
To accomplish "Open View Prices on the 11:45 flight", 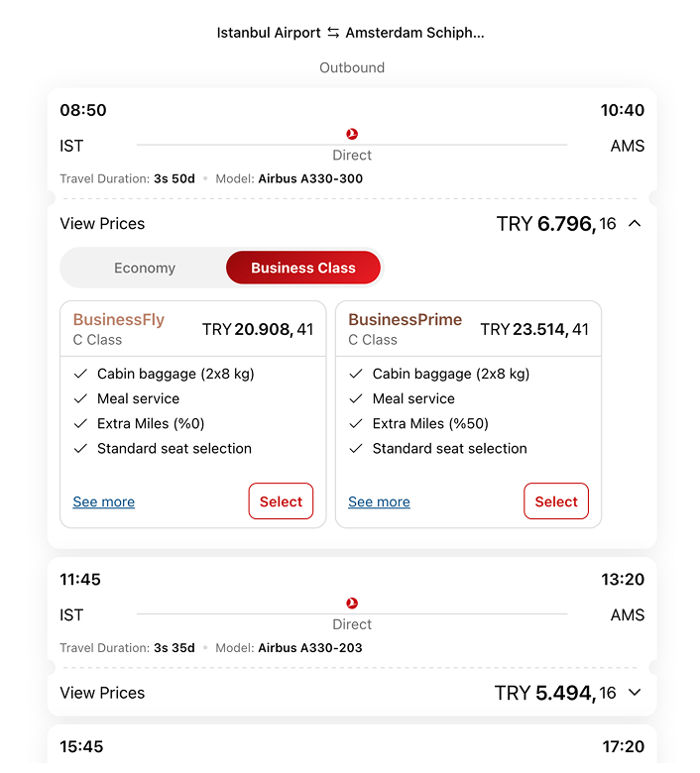I will pyautogui.click(x=102, y=693).
